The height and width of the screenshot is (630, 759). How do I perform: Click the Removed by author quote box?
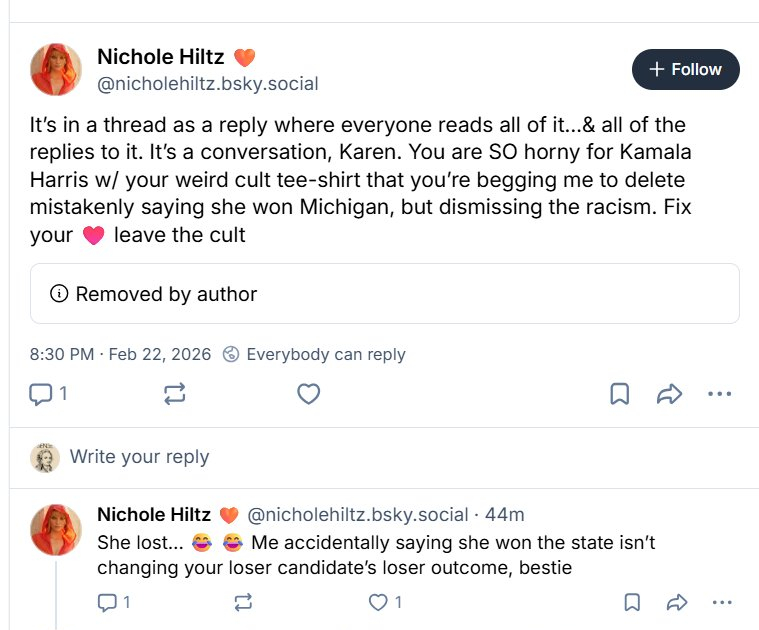tap(384, 294)
